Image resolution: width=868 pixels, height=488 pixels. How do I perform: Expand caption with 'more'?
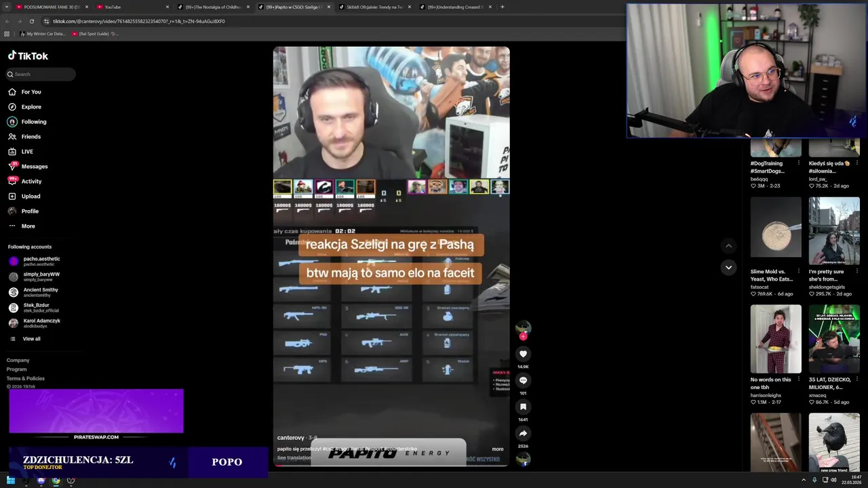coord(498,449)
